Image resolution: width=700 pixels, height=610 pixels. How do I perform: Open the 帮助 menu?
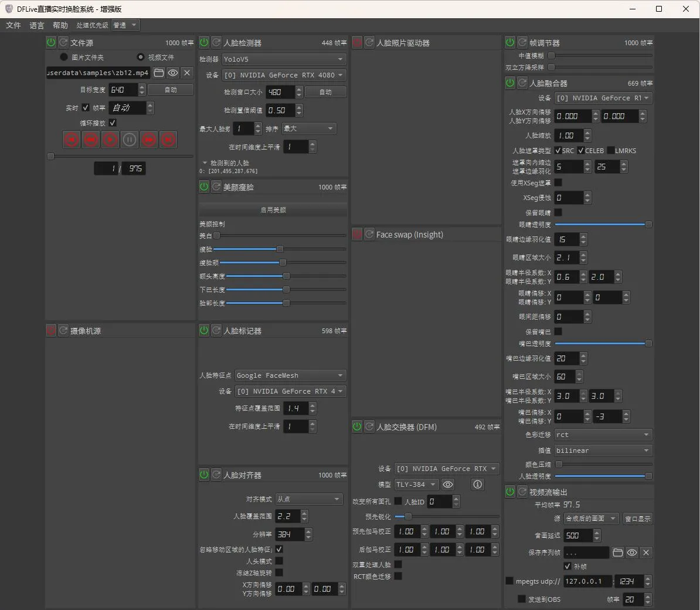[x=60, y=25]
